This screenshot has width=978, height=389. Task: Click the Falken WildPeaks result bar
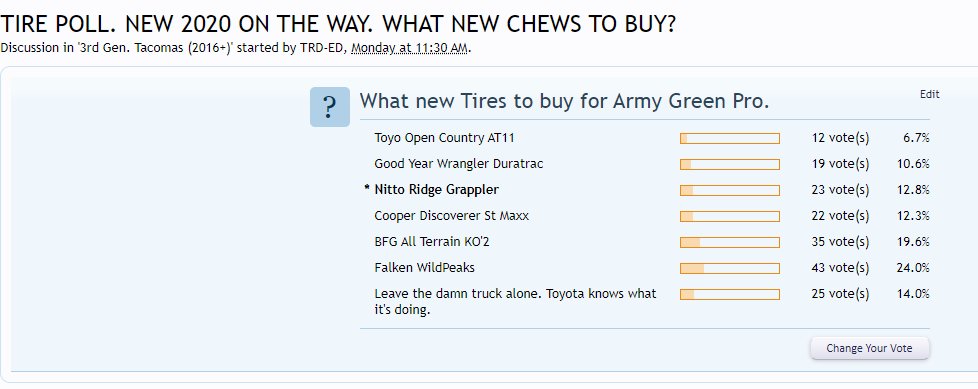pyautogui.click(x=730, y=268)
